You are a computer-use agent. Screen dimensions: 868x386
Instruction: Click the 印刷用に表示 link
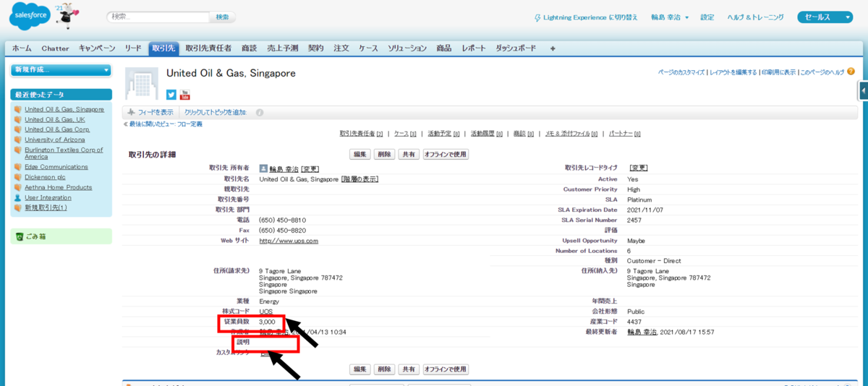[x=778, y=72]
